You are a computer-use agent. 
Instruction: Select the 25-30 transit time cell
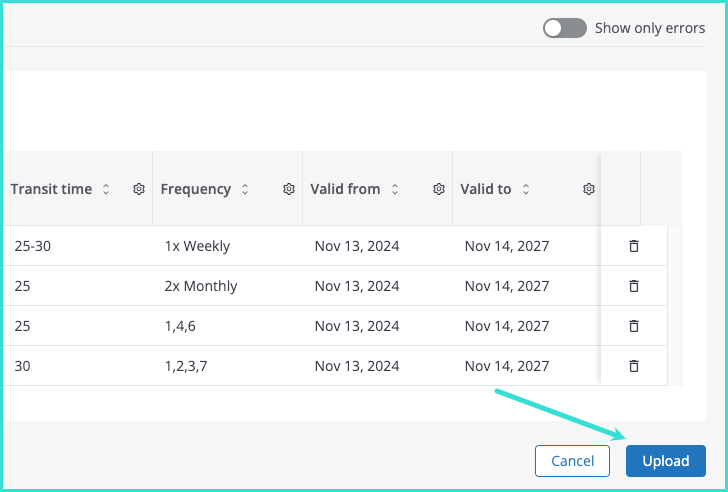[x=33, y=246]
